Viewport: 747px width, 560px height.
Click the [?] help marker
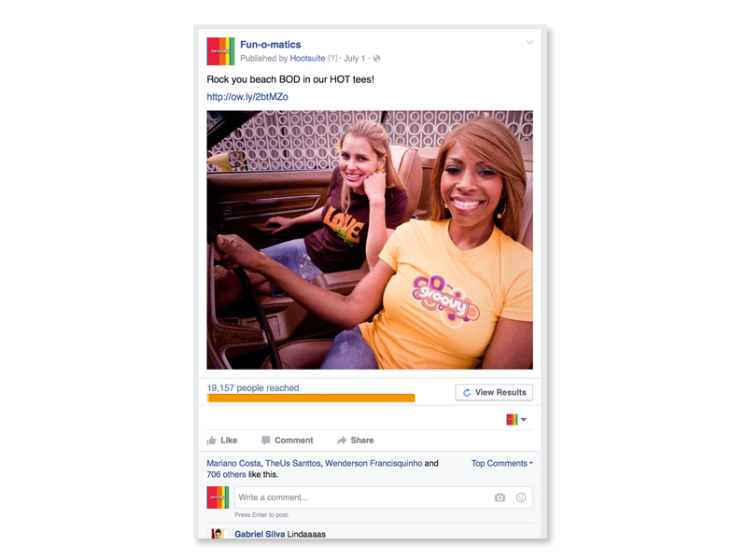pos(332,58)
